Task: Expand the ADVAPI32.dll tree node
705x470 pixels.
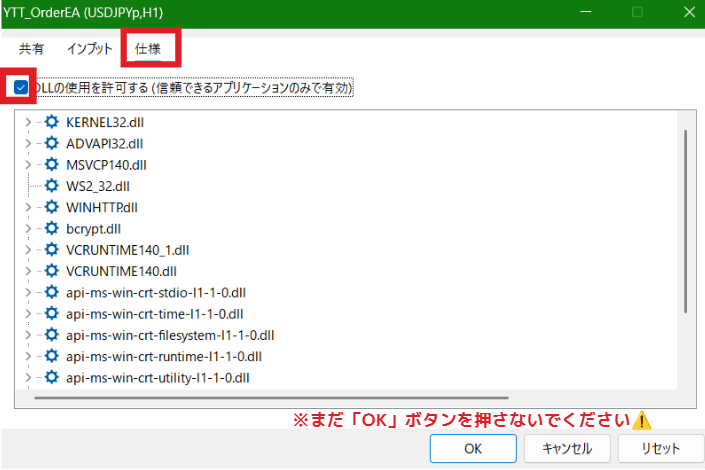Action: (x=28, y=143)
